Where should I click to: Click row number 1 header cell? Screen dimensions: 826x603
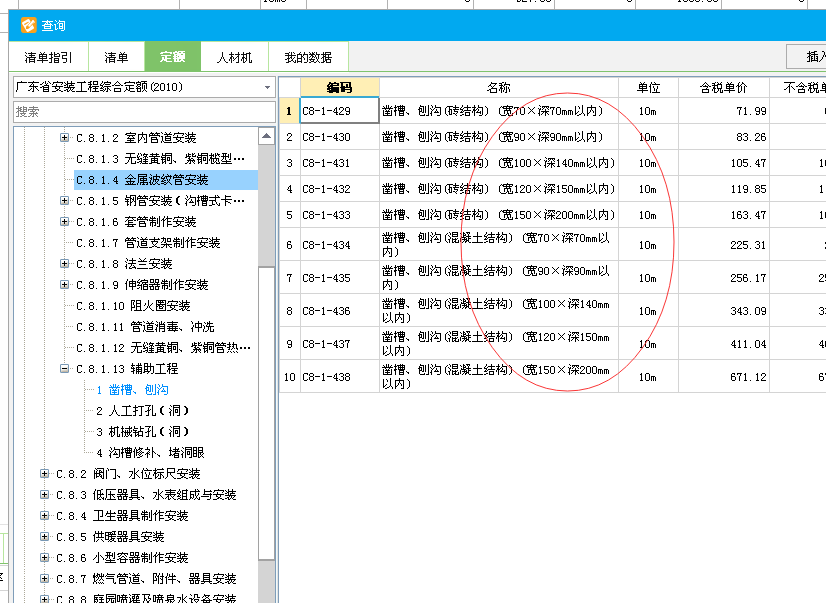click(289, 111)
